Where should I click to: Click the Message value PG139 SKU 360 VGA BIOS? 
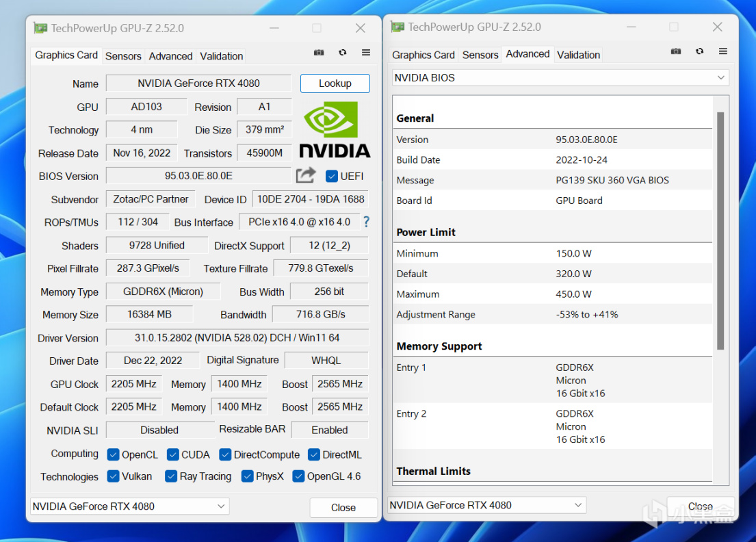coord(612,181)
